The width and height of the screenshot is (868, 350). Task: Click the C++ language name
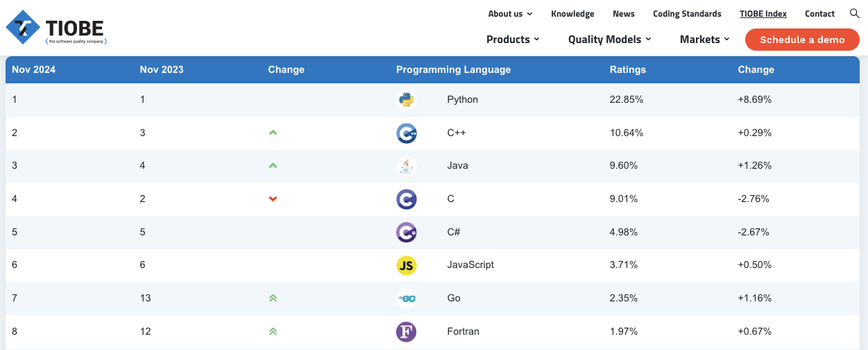[457, 133]
